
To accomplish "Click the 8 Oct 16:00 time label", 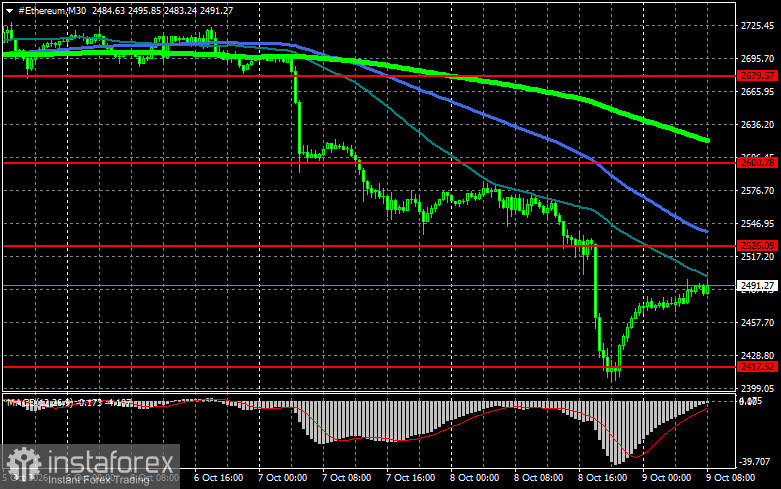I will (x=603, y=478).
